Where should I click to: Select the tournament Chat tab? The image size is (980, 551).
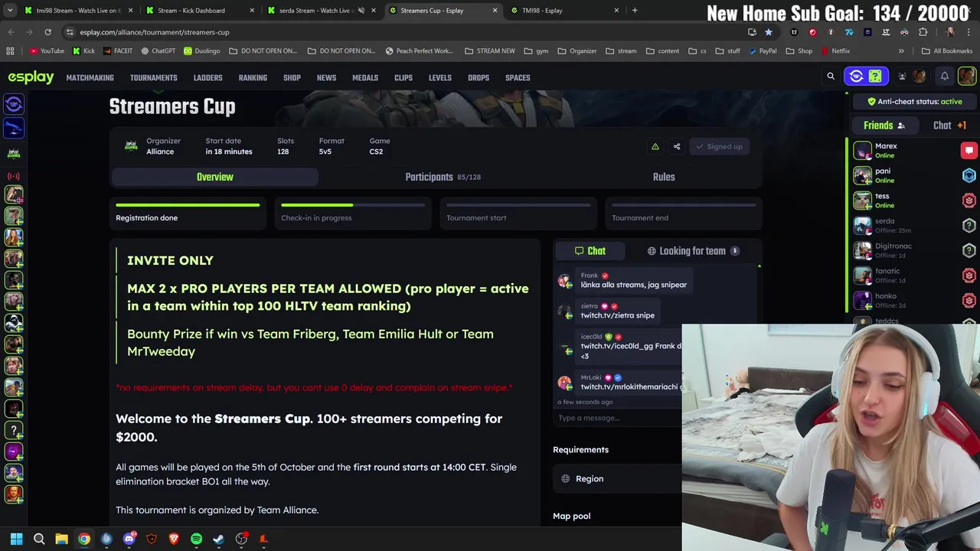coord(590,251)
